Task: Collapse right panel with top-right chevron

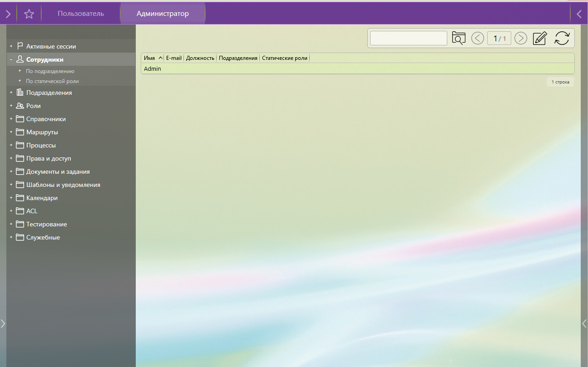Action: (579, 14)
